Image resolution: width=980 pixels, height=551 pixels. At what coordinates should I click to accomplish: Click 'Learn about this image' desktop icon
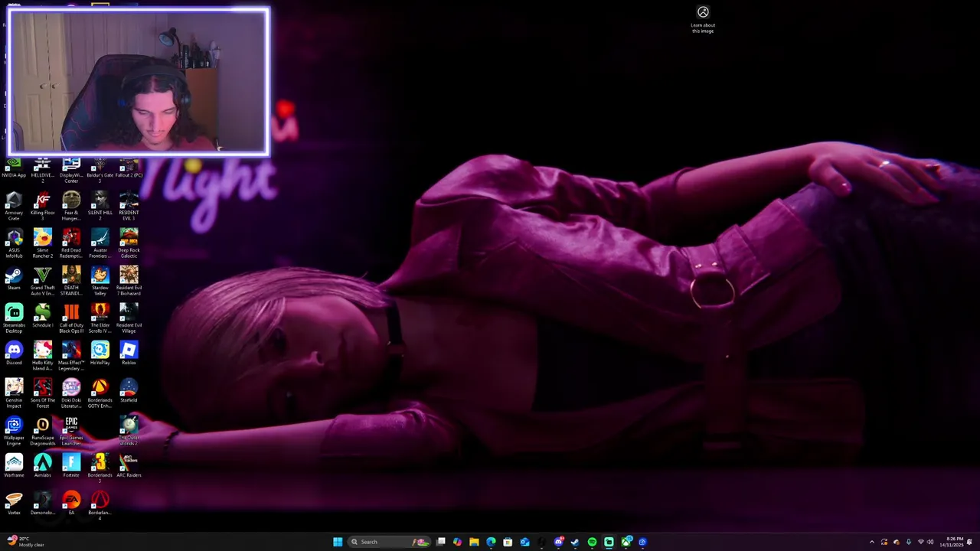703,19
